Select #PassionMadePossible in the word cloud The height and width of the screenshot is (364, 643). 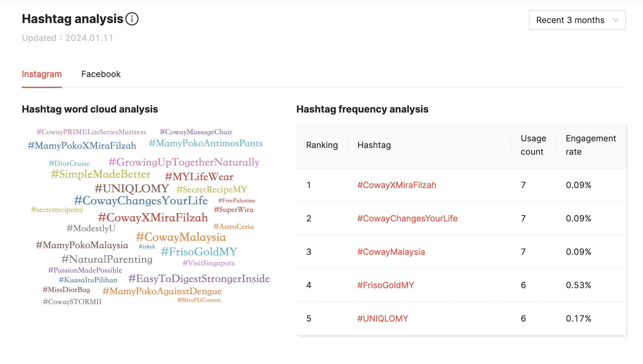85,270
